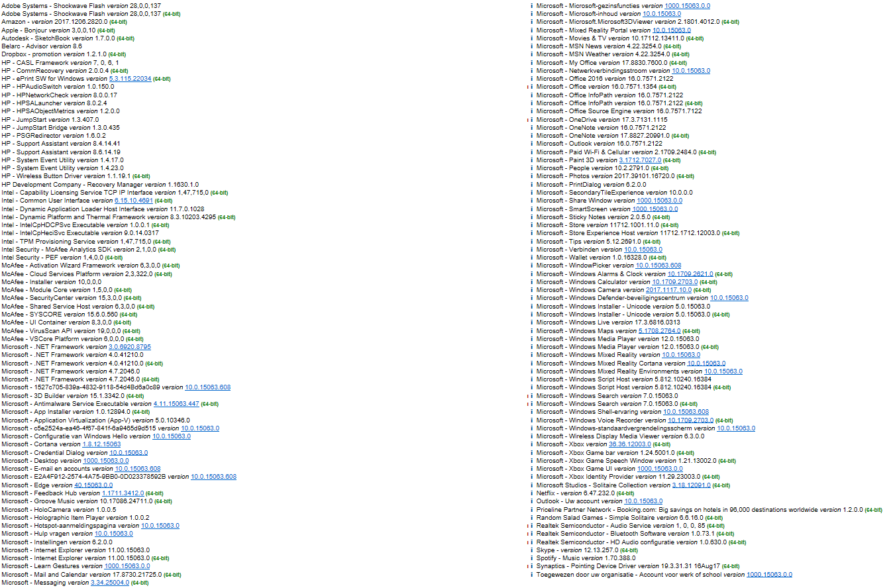Open the Hulp vragen version link
891x588 pixels.
tap(114, 534)
